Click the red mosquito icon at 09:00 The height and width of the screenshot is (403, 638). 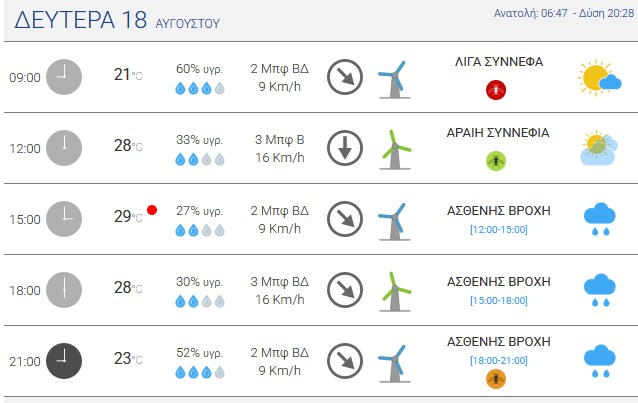click(x=496, y=90)
